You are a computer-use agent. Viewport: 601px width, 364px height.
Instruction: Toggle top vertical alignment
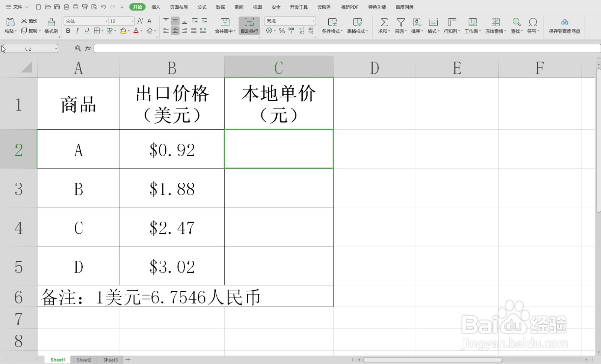pyautogui.click(x=166, y=21)
